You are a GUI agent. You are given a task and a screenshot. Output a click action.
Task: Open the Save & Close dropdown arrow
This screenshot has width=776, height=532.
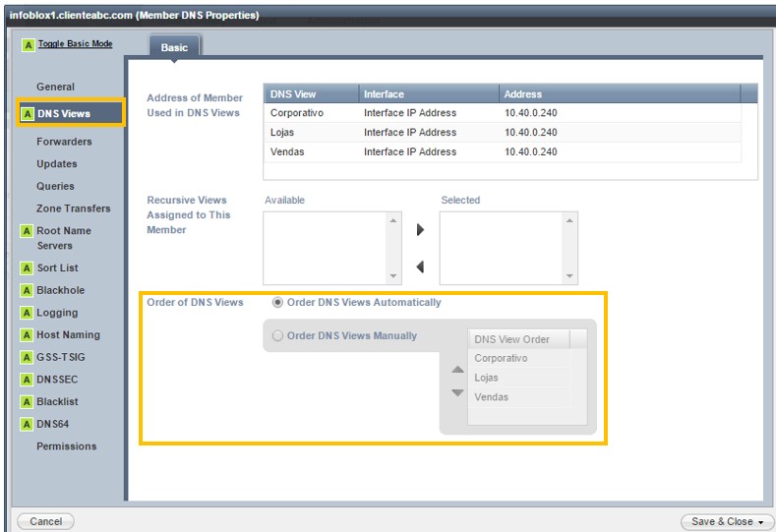pyautogui.click(x=760, y=522)
